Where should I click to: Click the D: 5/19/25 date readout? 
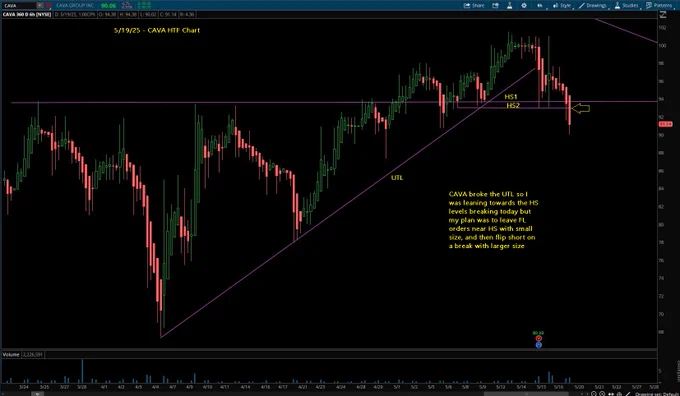75,14
